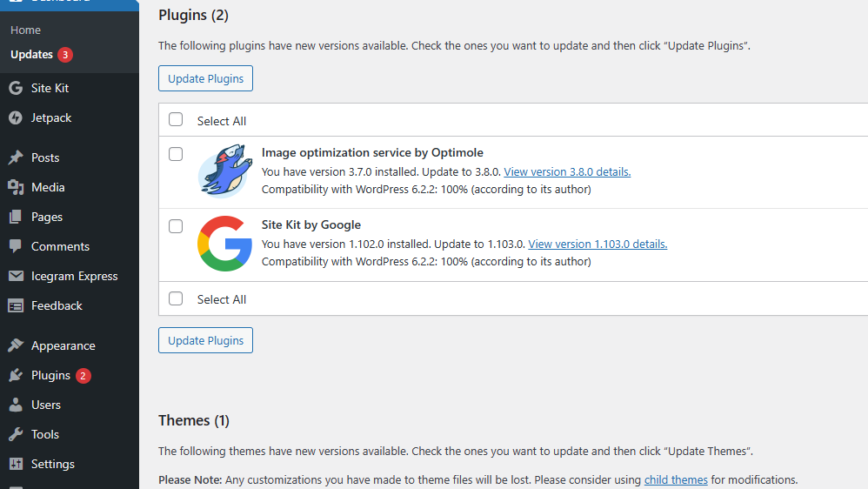
Task: Open the Icegram Express menu
Action: tap(74, 276)
